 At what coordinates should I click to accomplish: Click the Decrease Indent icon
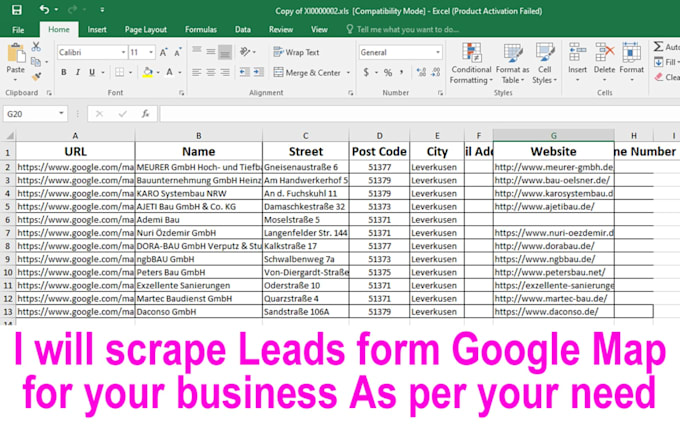(x=245, y=72)
